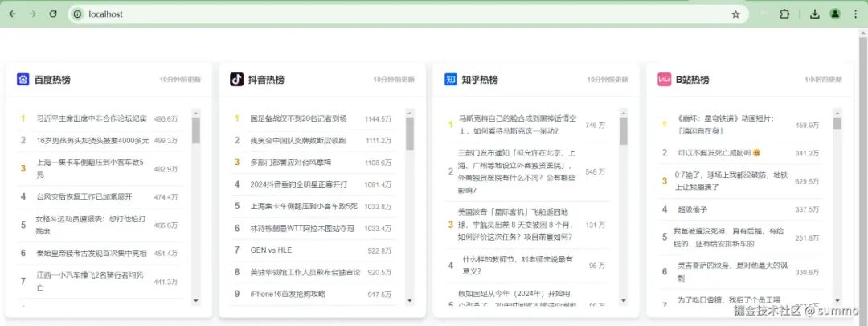Click the 493.6万 heat value in Baidu list

pos(166,118)
